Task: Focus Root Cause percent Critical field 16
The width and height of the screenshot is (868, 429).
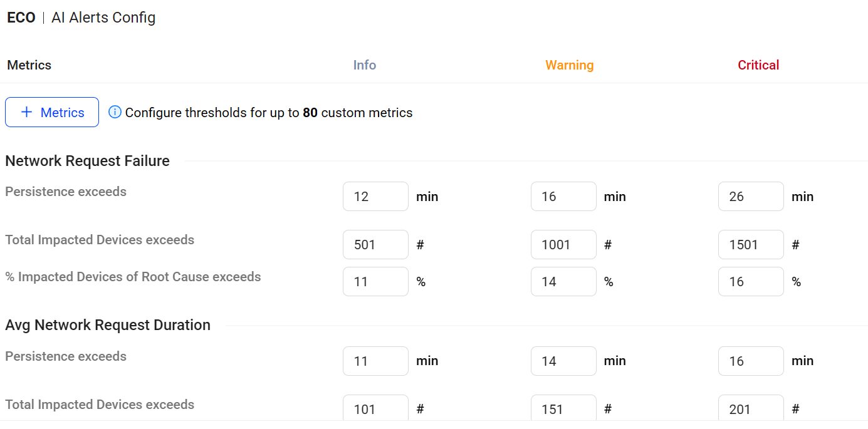Action: (x=751, y=282)
